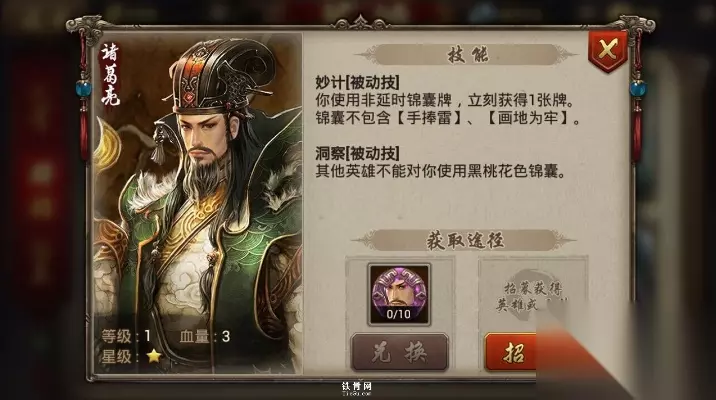Viewport: 716px width, 400px height.
Task: Click the 兑换 exchange button
Action: pyautogui.click(x=400, y=352)
